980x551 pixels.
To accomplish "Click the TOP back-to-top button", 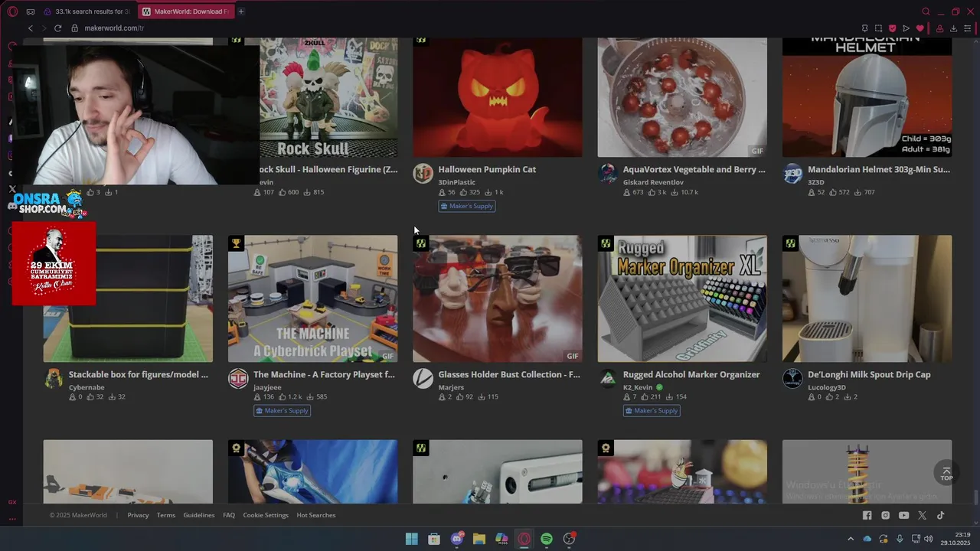I will tap(946, 474).
